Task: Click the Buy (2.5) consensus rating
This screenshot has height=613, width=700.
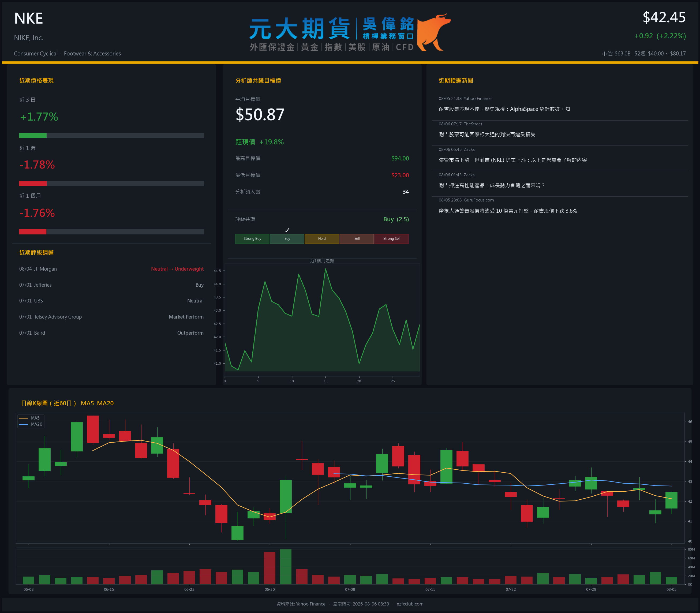Action: pyautogui.click(x=396, y=219)
